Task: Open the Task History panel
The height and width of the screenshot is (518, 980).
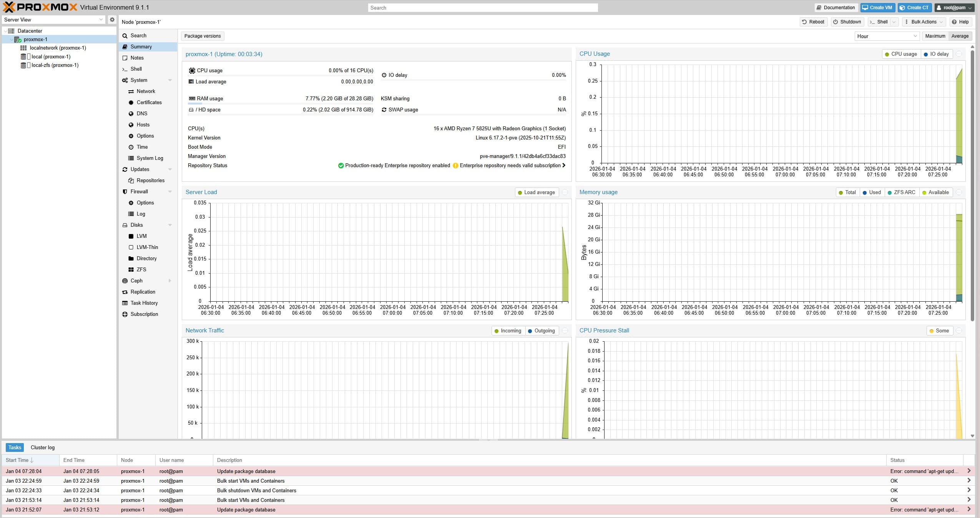Action: pos(144,303)
